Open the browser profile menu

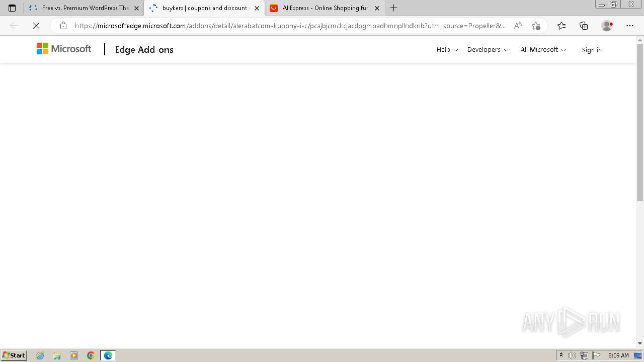tap(607, 26)
